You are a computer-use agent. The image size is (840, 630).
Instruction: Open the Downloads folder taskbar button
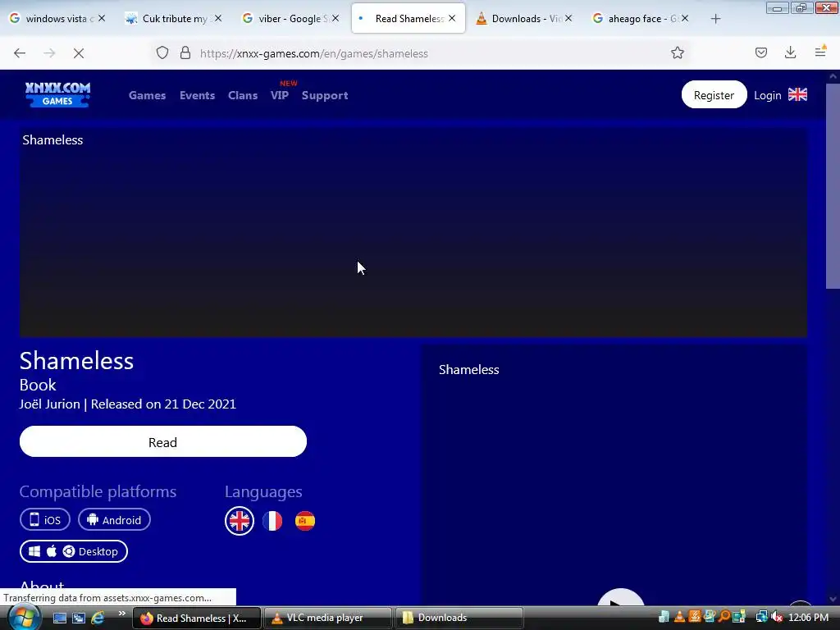pos(459,618)
